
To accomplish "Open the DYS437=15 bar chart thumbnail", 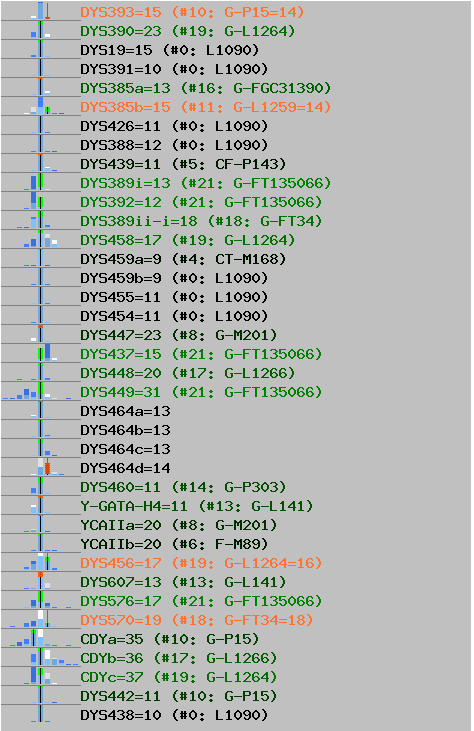I will pos(41,354).
